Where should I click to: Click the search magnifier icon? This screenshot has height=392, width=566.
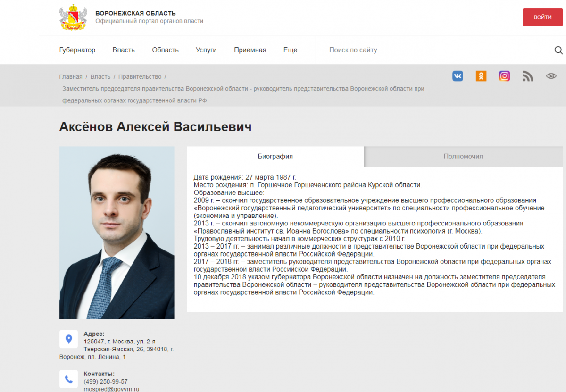(558, 50)
